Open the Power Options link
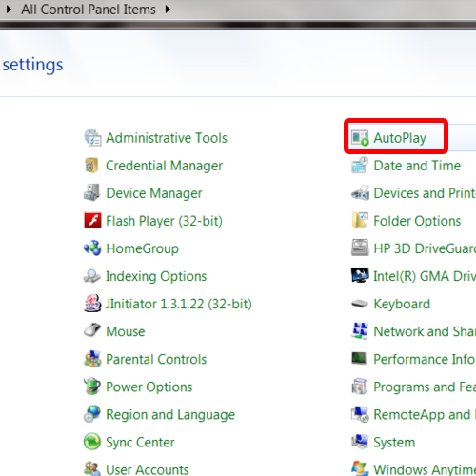Screen dimensions: 476x476 [149, 387]
